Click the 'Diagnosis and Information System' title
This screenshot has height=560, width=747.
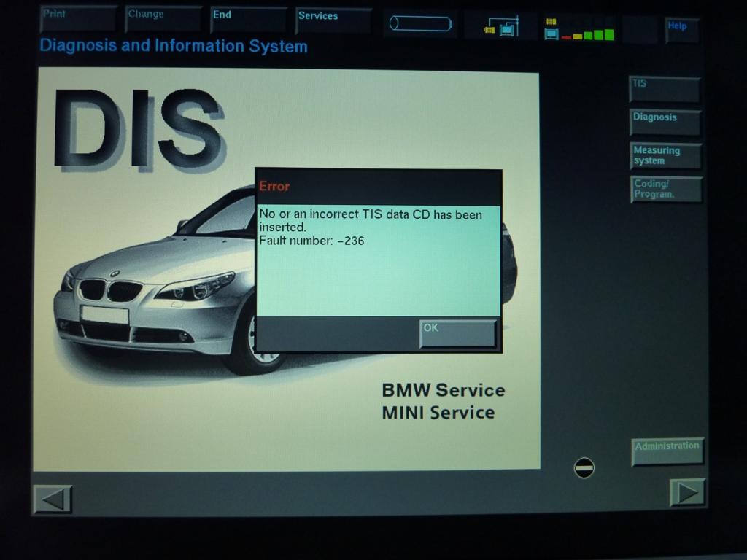pyautogui.click(x=174, y=46)
